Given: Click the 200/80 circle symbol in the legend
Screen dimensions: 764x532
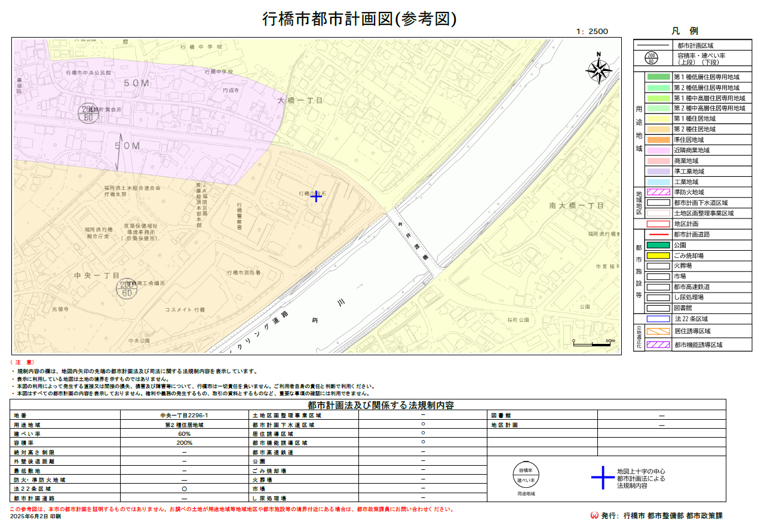Looking at the screenshot, I should click(652, 58).
